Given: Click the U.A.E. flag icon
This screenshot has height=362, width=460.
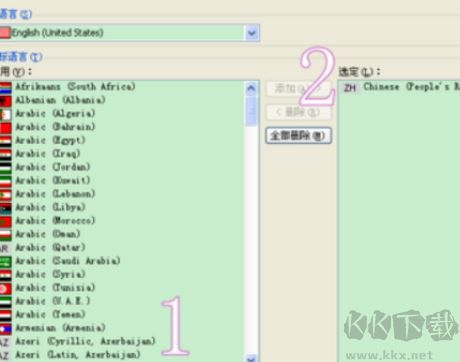Looking at the screenshot, I should (x=6, y=302).
